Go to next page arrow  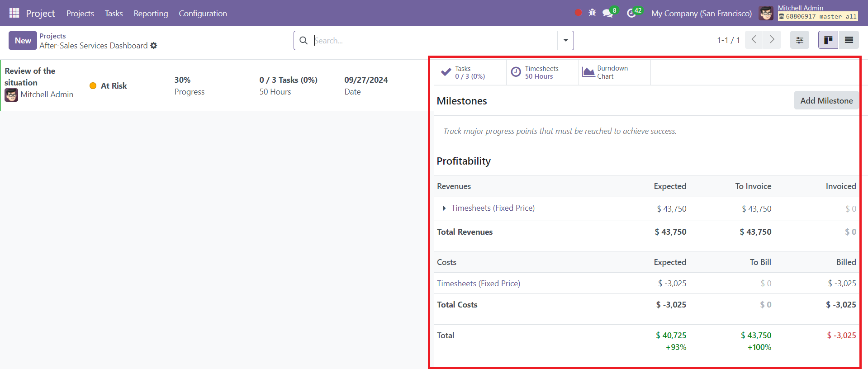[772, 40]
